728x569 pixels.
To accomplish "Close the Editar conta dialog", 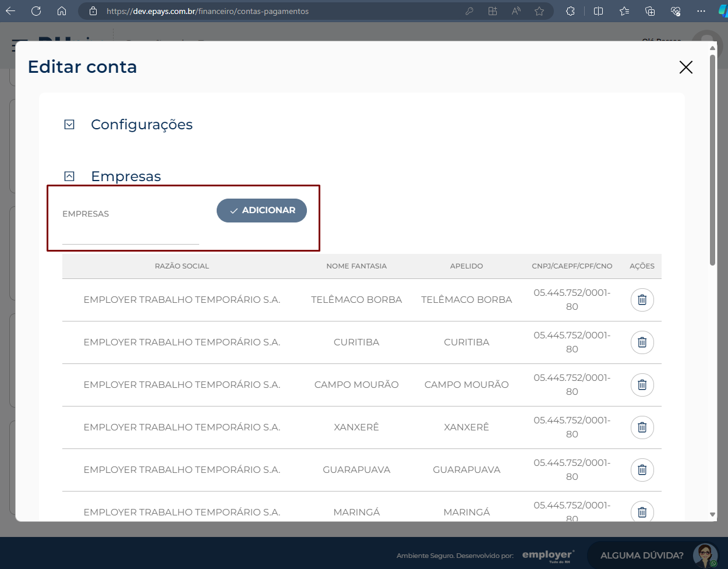I will (686, 67).
